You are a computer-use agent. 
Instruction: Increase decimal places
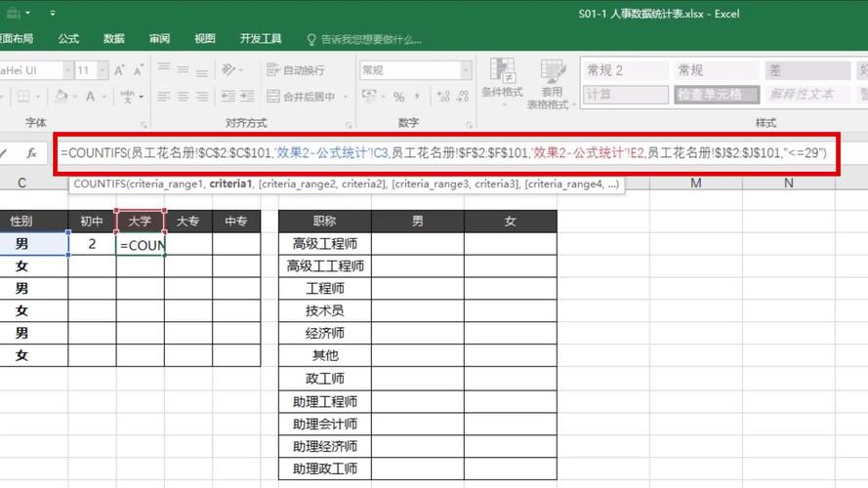pyautogui.click(x=443, y=97)
